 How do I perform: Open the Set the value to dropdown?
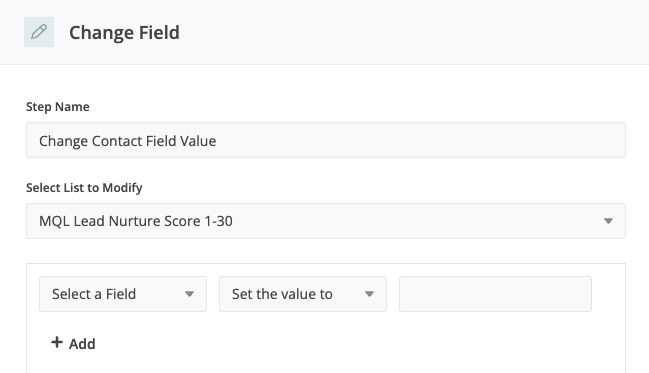point(303,294)
